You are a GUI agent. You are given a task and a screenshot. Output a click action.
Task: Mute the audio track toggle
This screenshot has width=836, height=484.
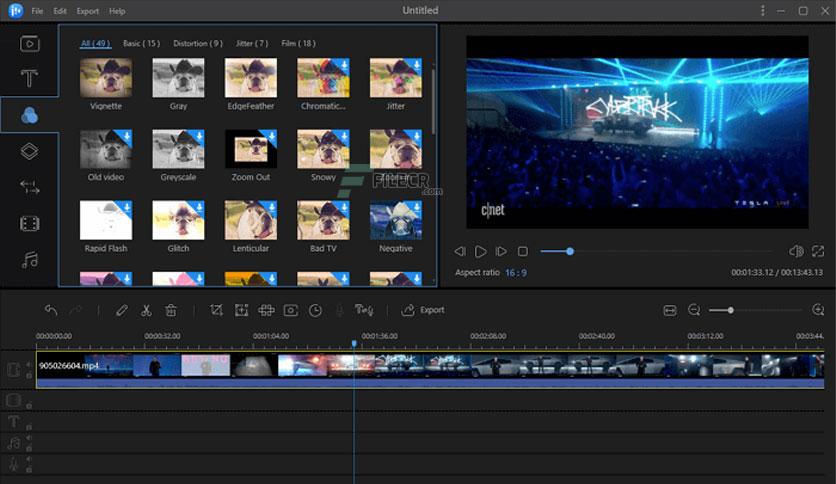click(x=29, y=438)
